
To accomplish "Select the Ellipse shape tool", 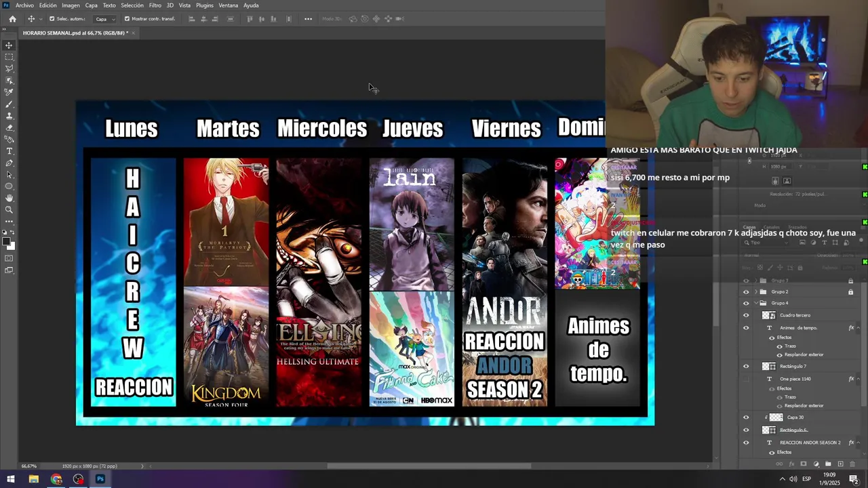I will [9, 186].
